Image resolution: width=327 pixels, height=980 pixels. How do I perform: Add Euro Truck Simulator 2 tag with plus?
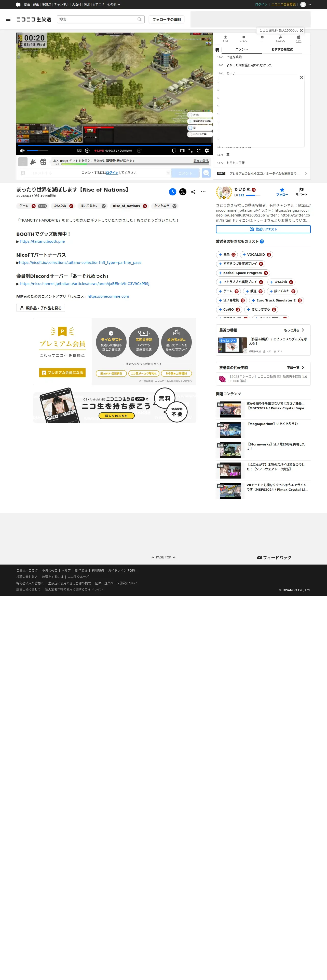pos(253,300)
